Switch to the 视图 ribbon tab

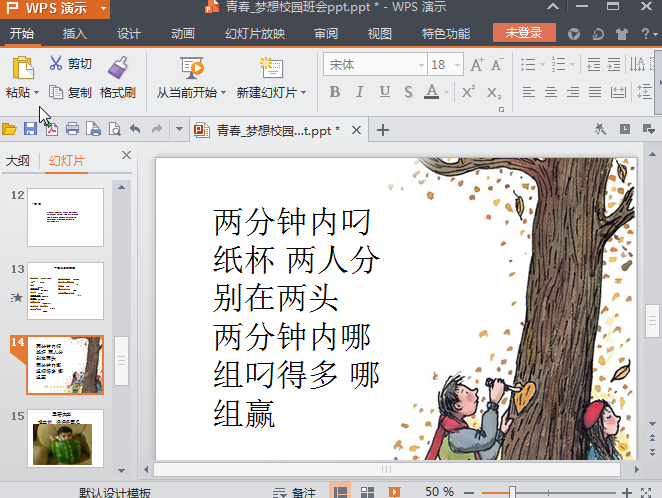pos(380,33)
